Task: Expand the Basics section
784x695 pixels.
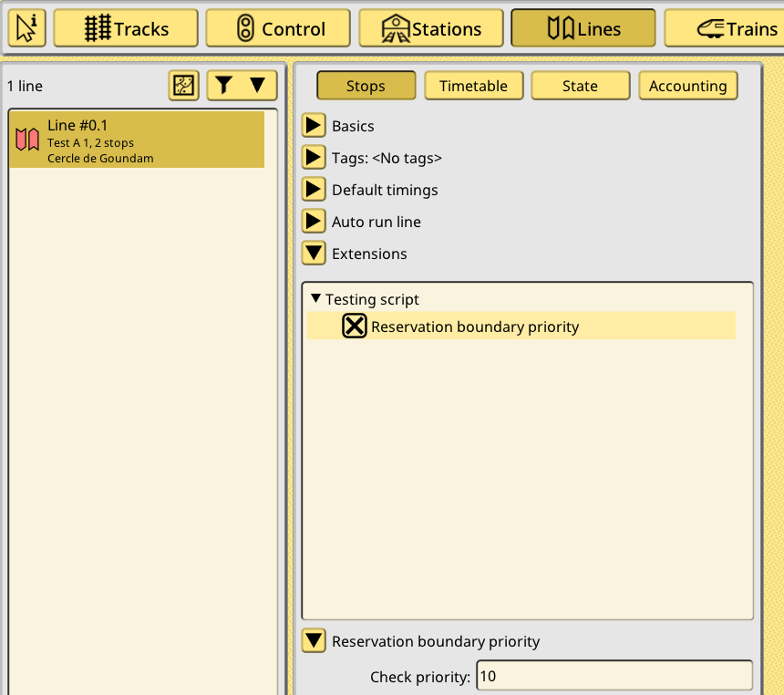Action: pos(314,126)
